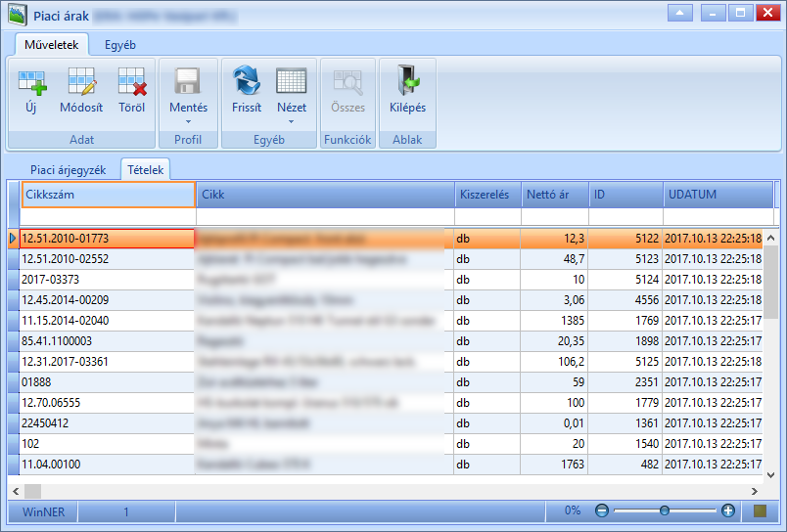Select the row indicator arrow of the first row

coord(14,239)
